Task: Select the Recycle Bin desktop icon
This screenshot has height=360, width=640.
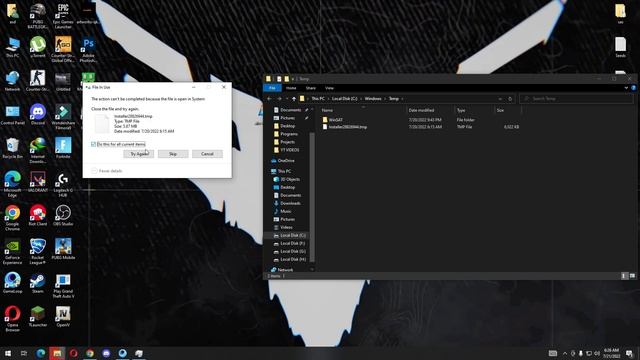Action: coord(12,148)
